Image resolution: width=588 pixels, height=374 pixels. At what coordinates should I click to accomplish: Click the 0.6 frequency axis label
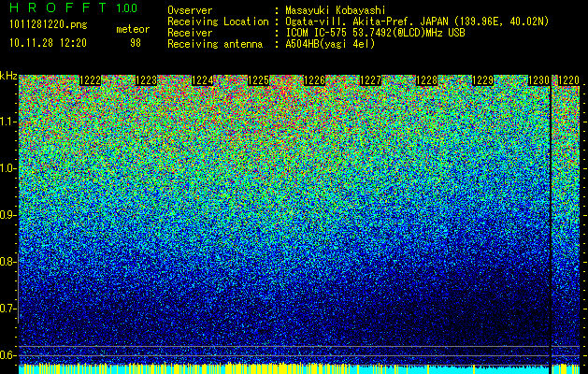(x=8, y=355)
